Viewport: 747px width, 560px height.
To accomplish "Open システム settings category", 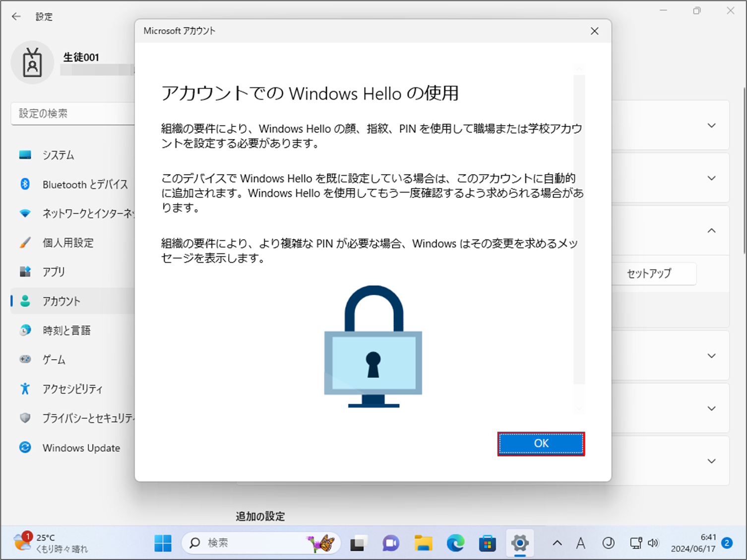I will [73, 155].
